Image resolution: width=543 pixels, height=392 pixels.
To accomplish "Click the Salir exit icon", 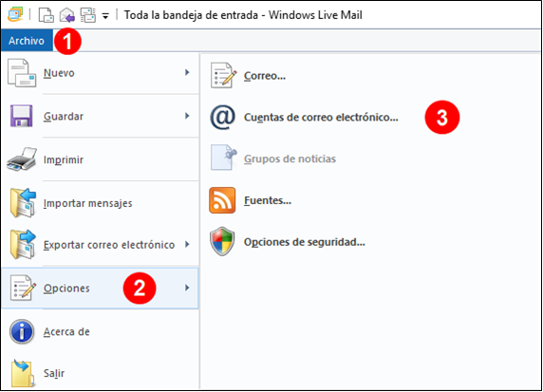I will 23,373.
